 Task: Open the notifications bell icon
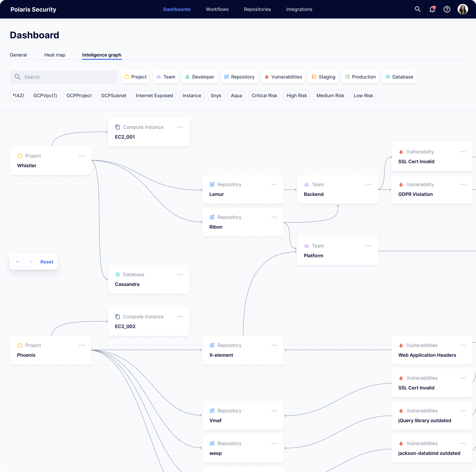(432, 9)
